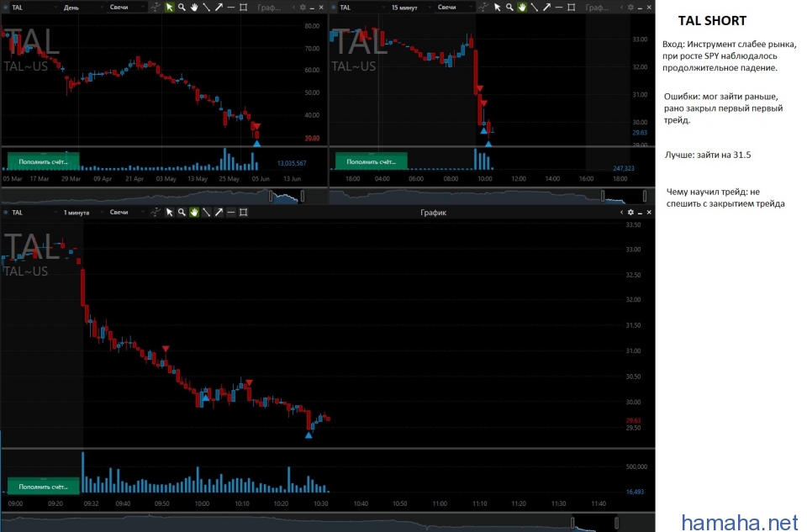Open indicators on the 1-minute chart toolbar
Screen dimensions: 807x532
coord(156,212)
